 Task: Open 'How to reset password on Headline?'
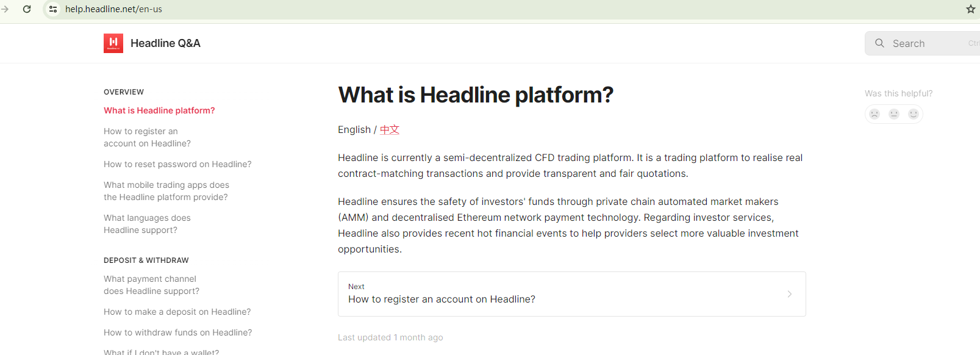177,164
